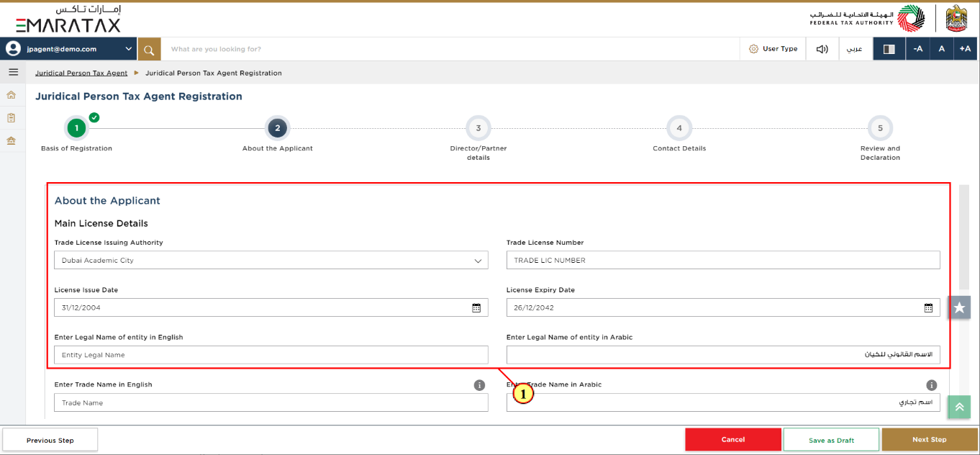Click the Trade Name in Arabic field
The width and height of the screenshot is (980, 455).
(723, 402)
